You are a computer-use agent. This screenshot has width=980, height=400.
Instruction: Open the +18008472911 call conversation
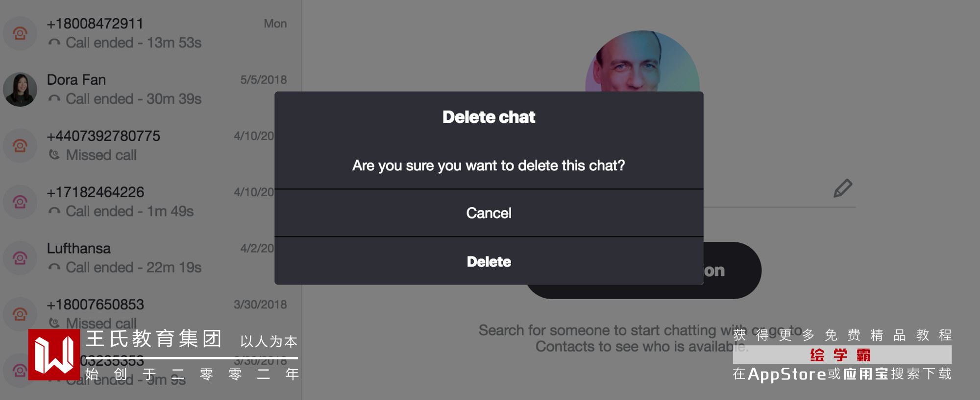click(147, 33)
